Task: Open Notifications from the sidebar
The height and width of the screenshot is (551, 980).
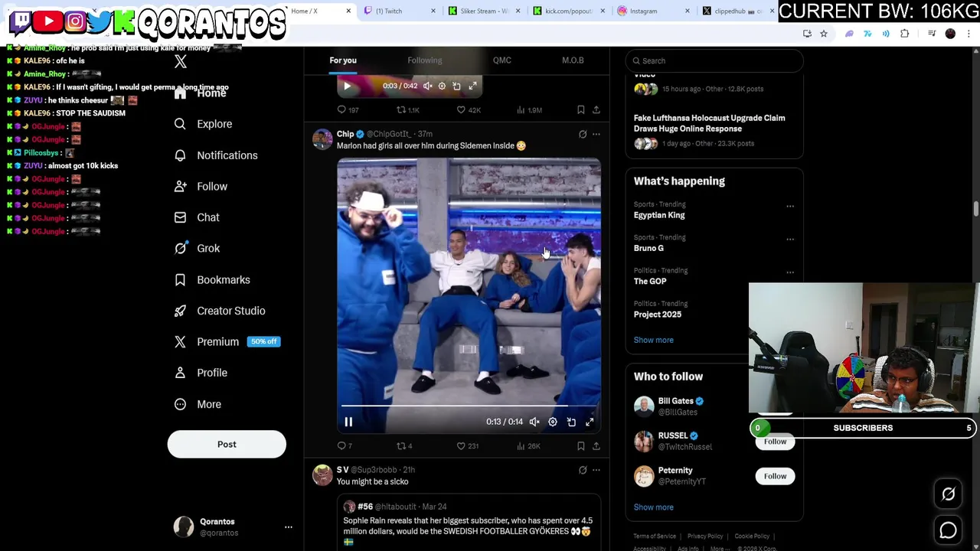Action: [x=216, y=155]
